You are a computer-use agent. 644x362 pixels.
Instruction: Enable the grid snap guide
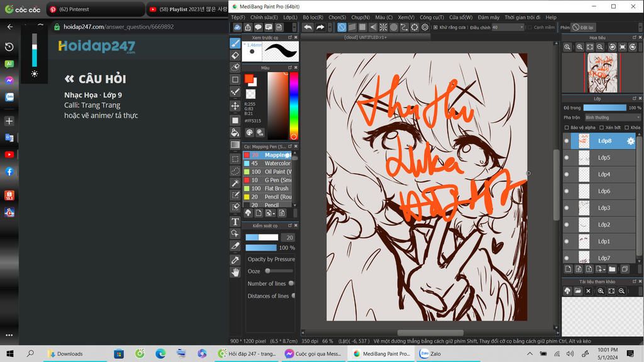click(x=362, y=27)
